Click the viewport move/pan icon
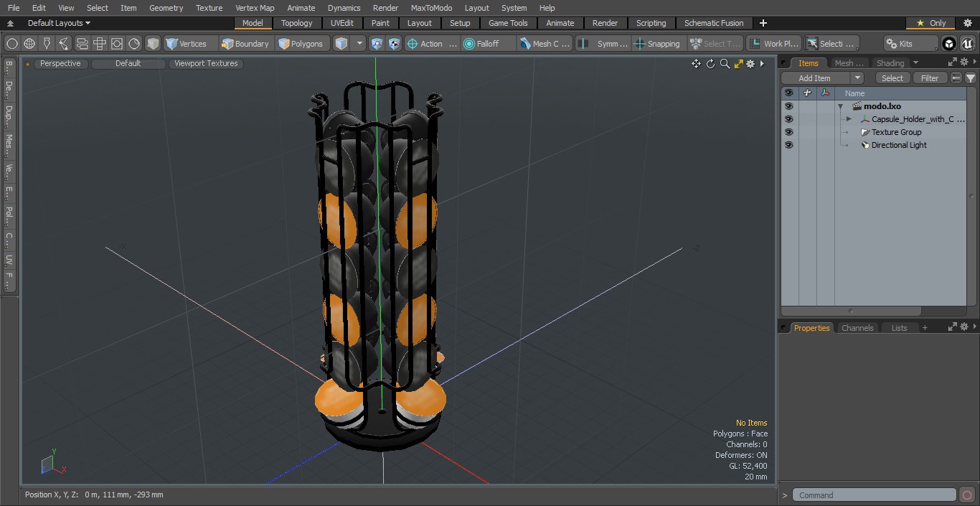 (x=696, y=64)
